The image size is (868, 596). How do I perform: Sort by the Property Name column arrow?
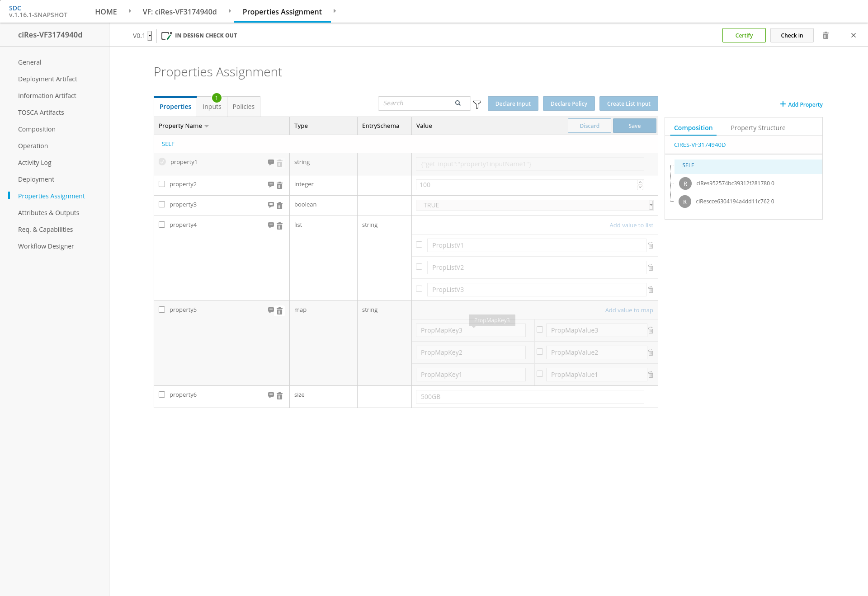coord(207,126)
